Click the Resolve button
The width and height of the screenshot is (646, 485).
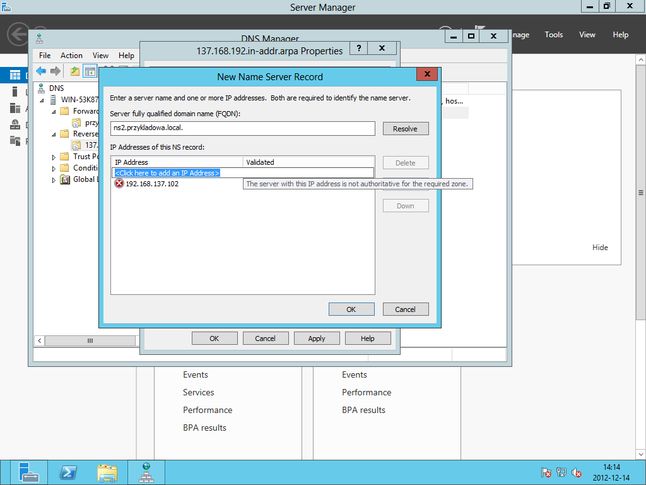(x=405, y=129)
